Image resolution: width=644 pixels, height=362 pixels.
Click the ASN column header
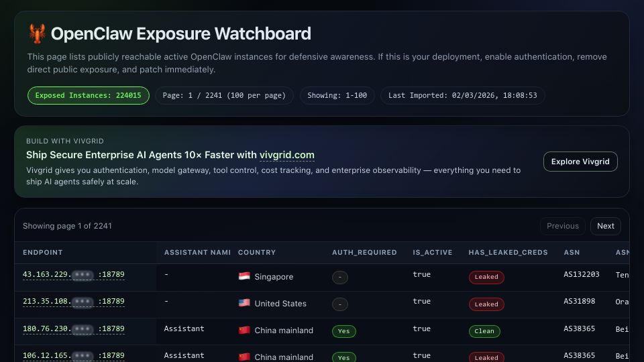point(572,253)
